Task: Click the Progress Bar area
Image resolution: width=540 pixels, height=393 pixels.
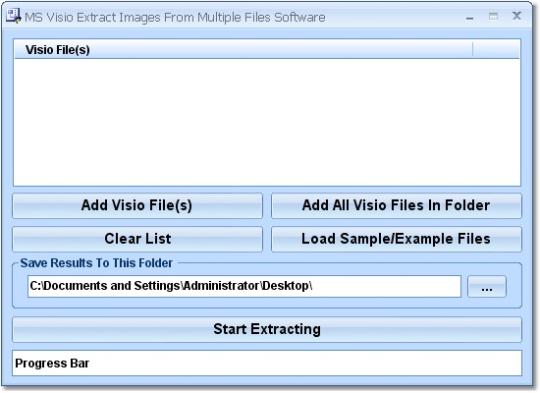Action: 267,363
